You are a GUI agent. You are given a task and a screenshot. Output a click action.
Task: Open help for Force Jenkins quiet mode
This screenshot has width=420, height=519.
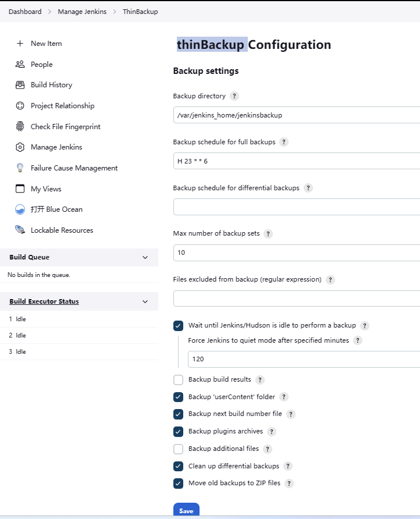(357, 340)
